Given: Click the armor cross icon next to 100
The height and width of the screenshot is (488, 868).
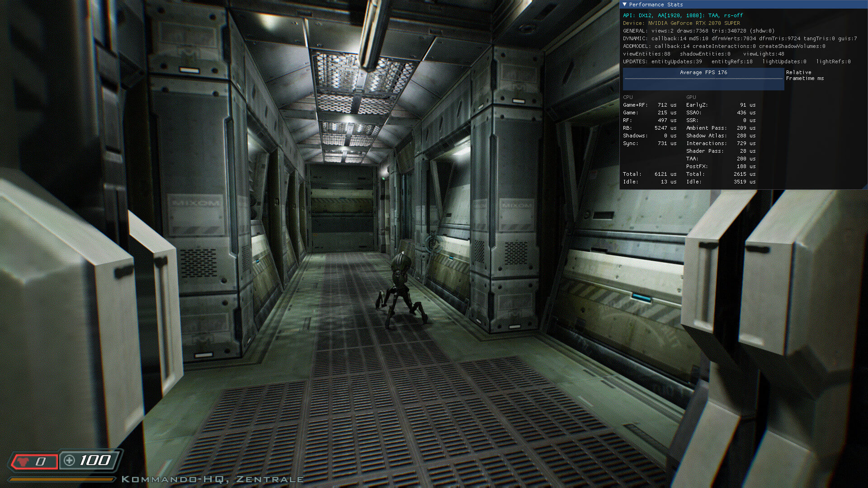Looking at the screenshot, I should pos(69,460).
